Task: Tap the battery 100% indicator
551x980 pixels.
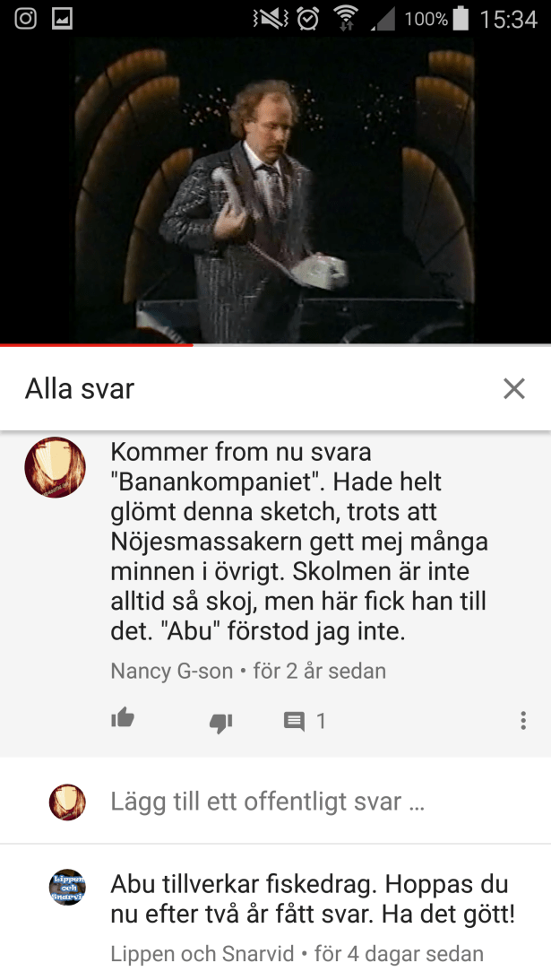Action: pyautogui.click(x=436, y=19)
